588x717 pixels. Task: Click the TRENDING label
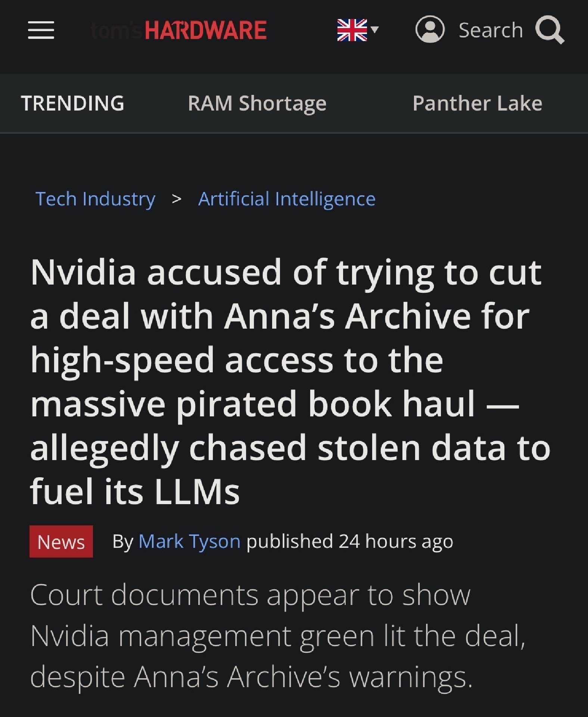72,103
